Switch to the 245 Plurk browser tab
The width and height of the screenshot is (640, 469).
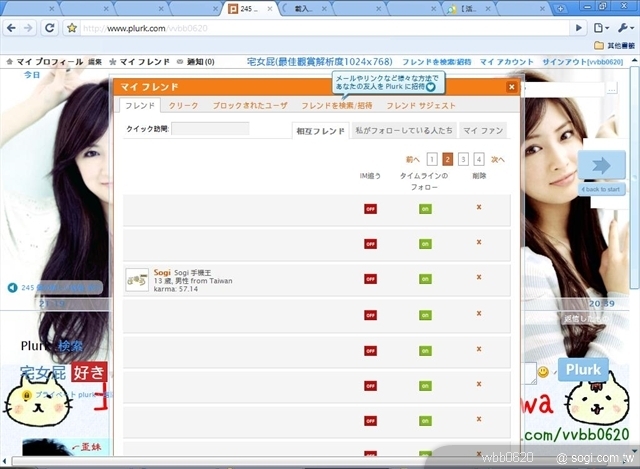249,9
